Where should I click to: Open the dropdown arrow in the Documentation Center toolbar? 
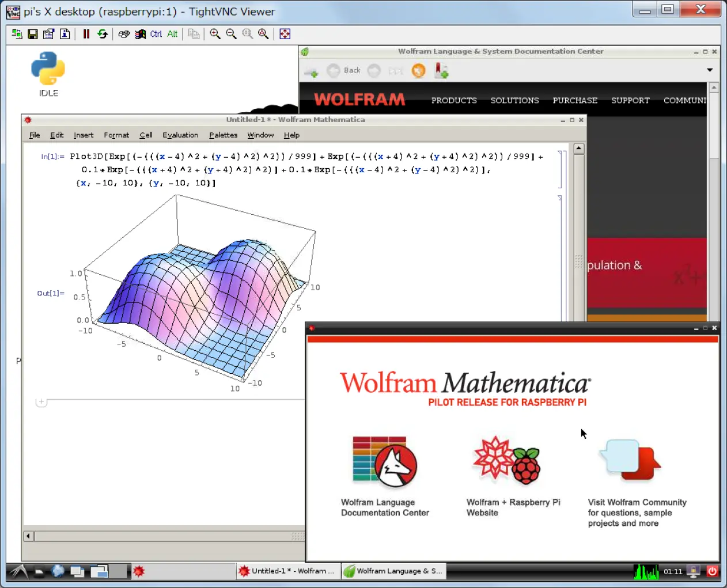point(710,70)
